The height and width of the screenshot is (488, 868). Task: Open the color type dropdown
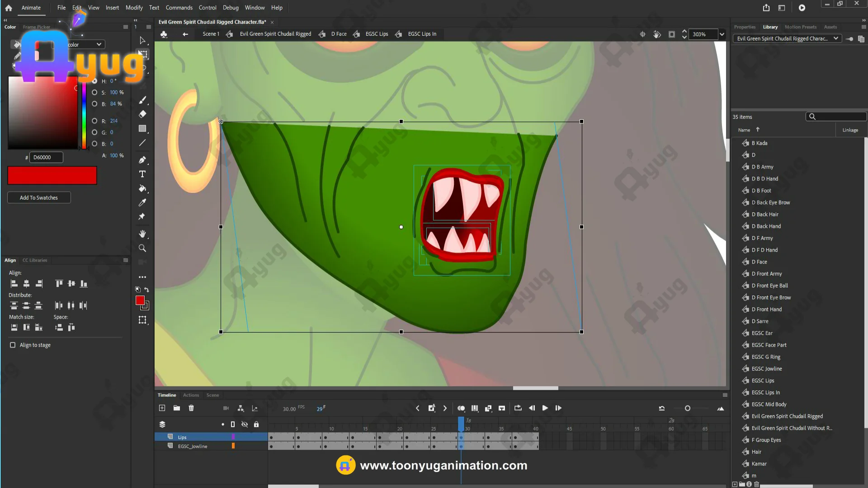pos(99,44)
